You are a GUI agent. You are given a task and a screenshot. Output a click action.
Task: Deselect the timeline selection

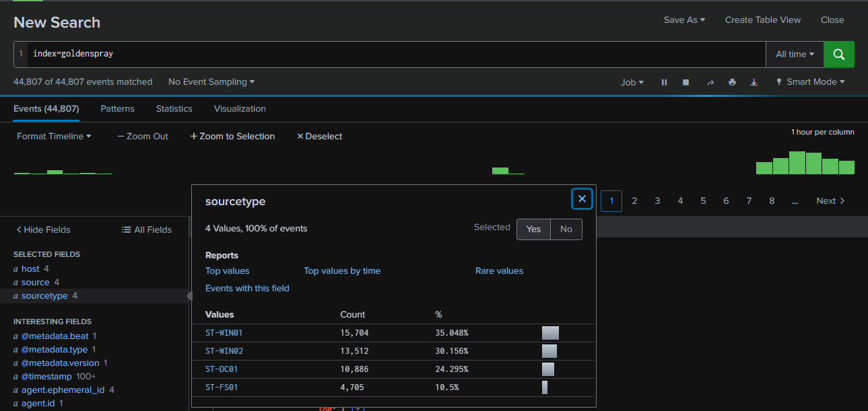coord(319,136)
